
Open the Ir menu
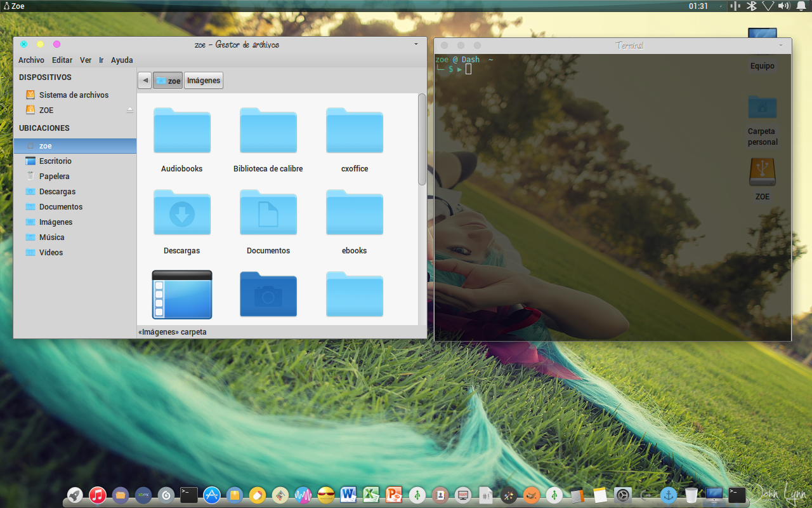101,60
